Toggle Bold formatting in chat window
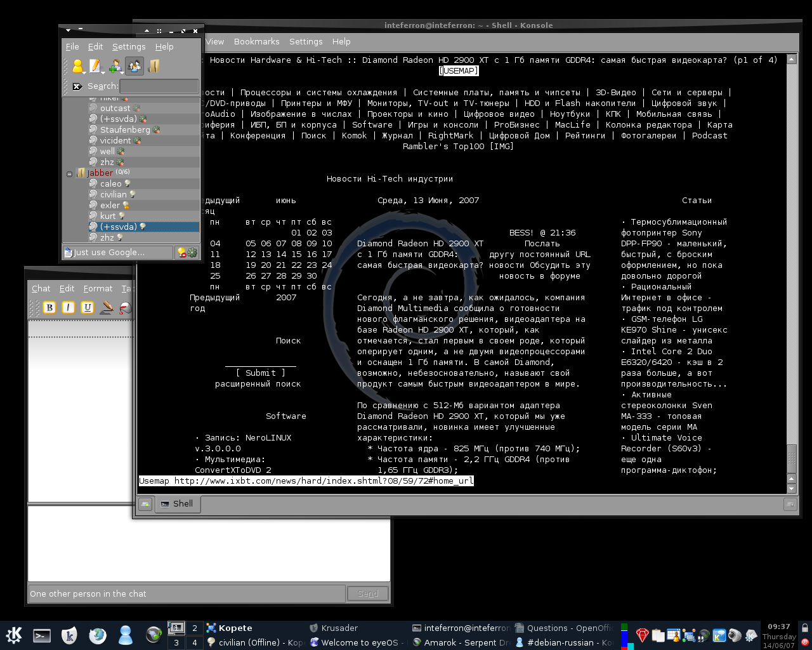The image size is (812, 650). [49, 307]
